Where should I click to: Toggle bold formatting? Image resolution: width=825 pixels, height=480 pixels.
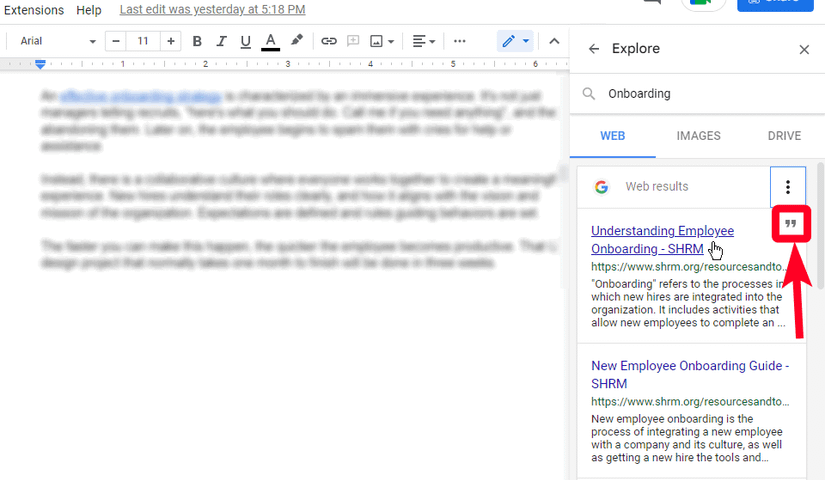pyautogui.click(x=197, y=41)
